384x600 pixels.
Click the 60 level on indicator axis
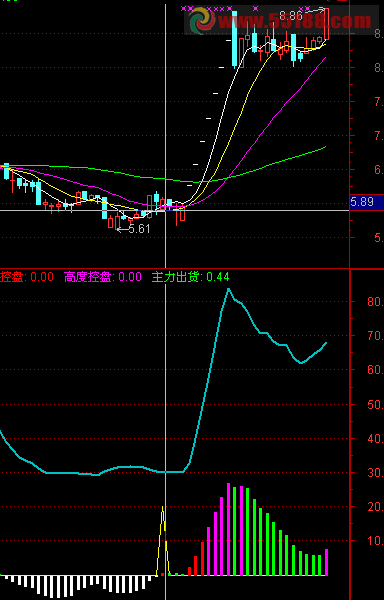pos(376,370)
